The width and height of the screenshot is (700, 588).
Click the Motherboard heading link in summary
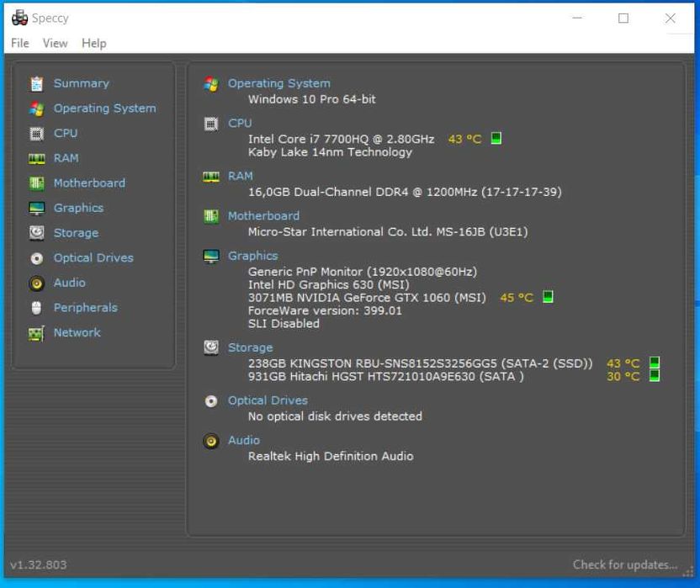[264, 216]
